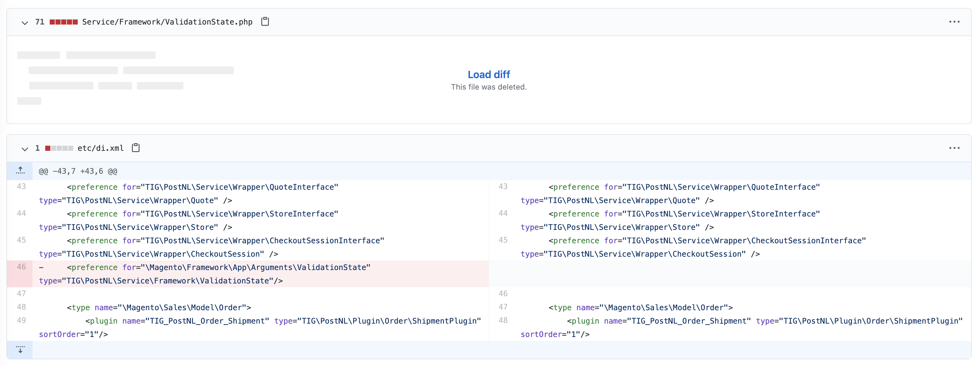980x366 pixels.
Task: Select the etc/di.xml file name
Action: pyautogui.click(x=100, y=148)
